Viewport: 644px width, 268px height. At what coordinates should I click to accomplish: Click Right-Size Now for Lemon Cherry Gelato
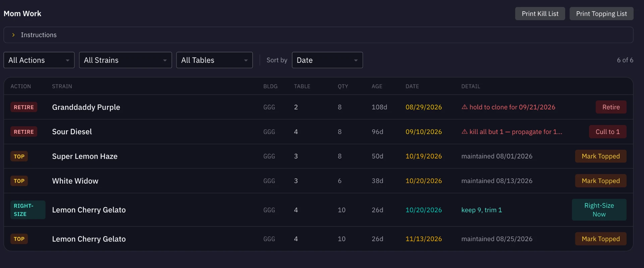tap(599, 210)
